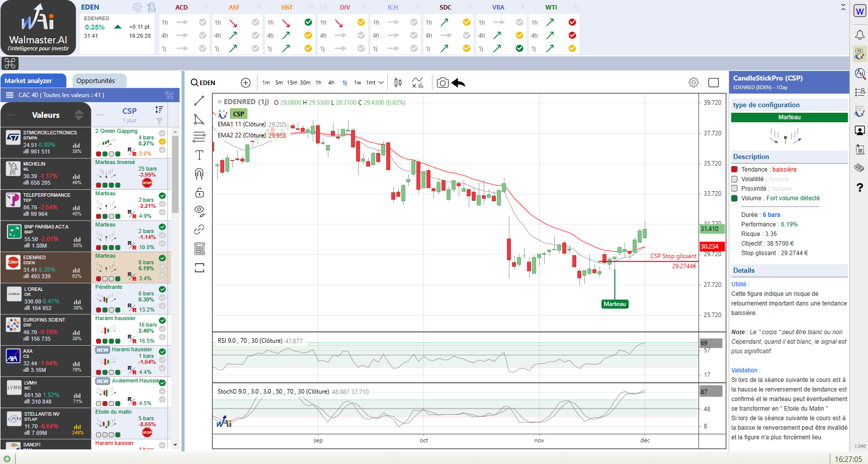868x464 pixels.
Task: Open the candlestick chart type selector
Action: pyautogui.click(x=398, y=83)
